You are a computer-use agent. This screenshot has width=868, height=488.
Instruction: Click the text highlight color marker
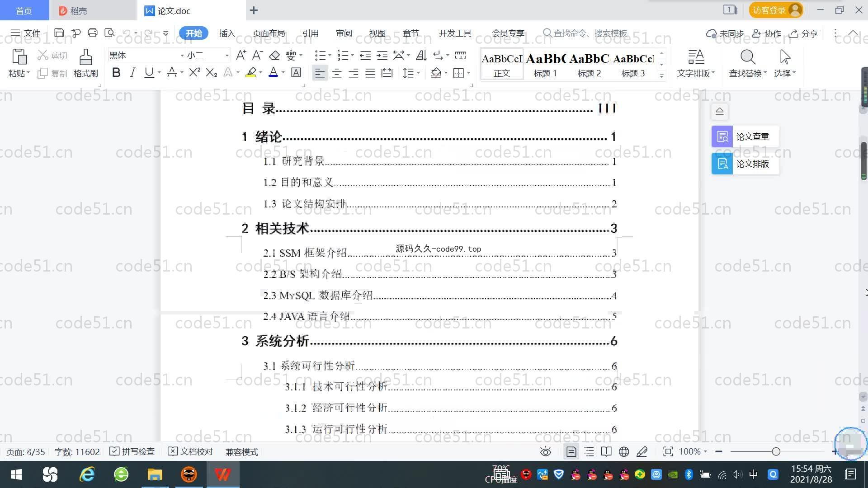click(x=251, y=72)
